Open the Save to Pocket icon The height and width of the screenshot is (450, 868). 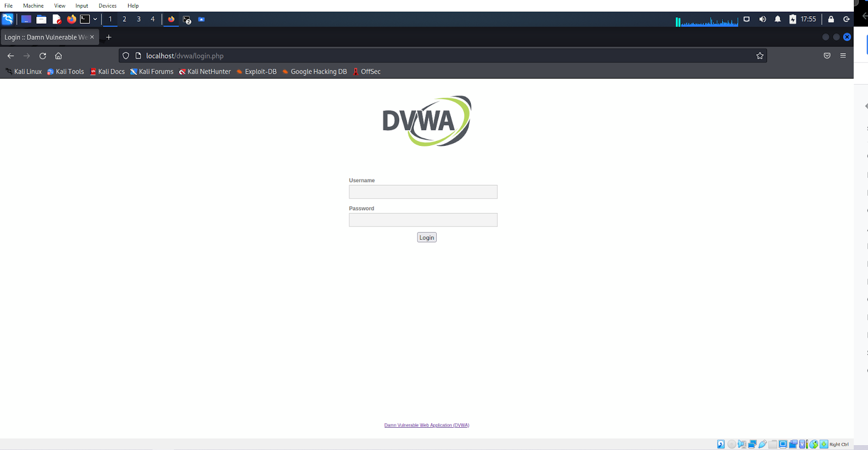tap(827, 56)
